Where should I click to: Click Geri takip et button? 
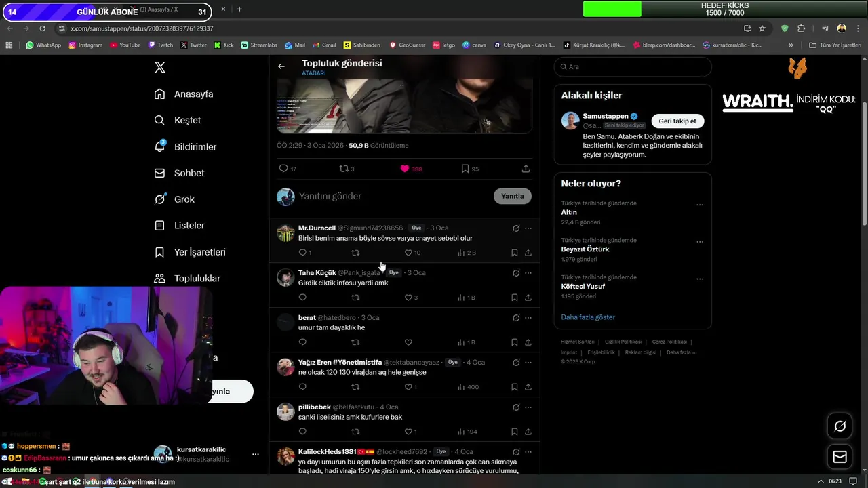(677, 121)
